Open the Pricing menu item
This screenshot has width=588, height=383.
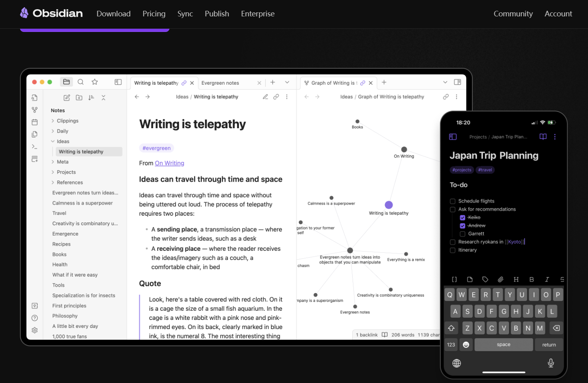coord(154,14)
